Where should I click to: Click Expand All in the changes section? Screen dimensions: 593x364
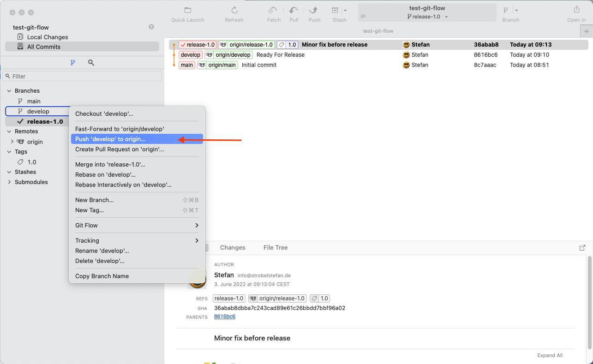[550, 355]
